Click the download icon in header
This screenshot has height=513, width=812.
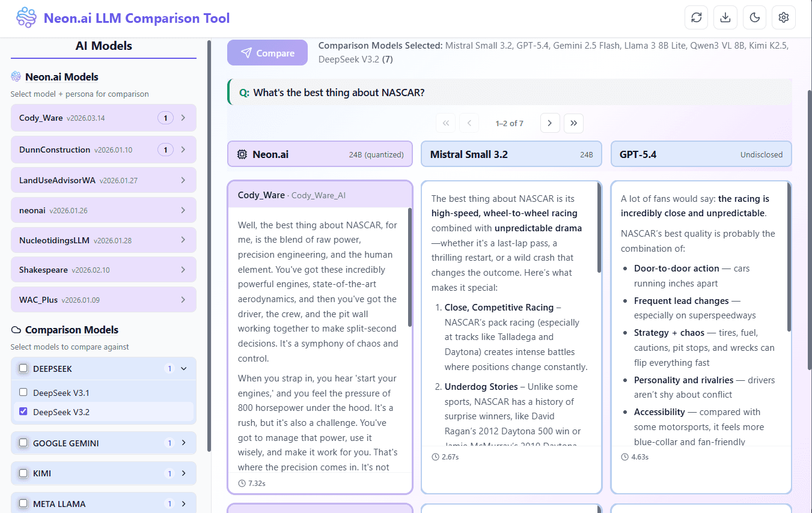[x=725, y=17]
